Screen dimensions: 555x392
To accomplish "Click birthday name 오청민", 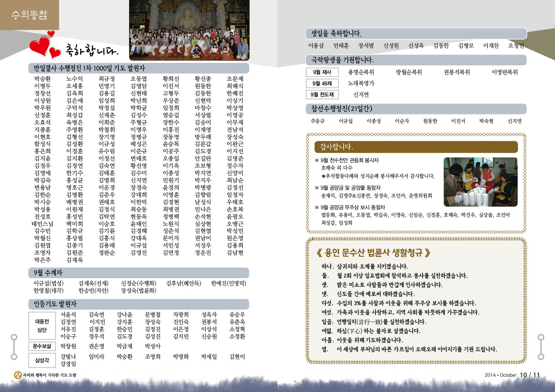I will coord(516,46).
